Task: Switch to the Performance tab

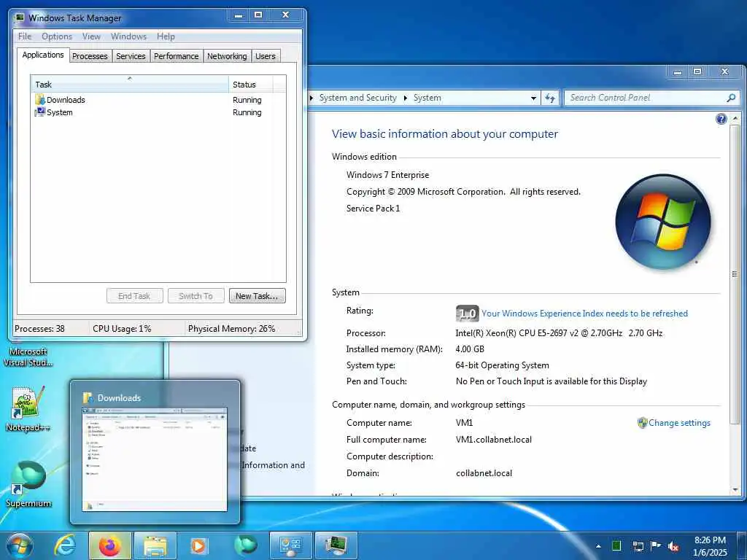Action: (177, 56)
